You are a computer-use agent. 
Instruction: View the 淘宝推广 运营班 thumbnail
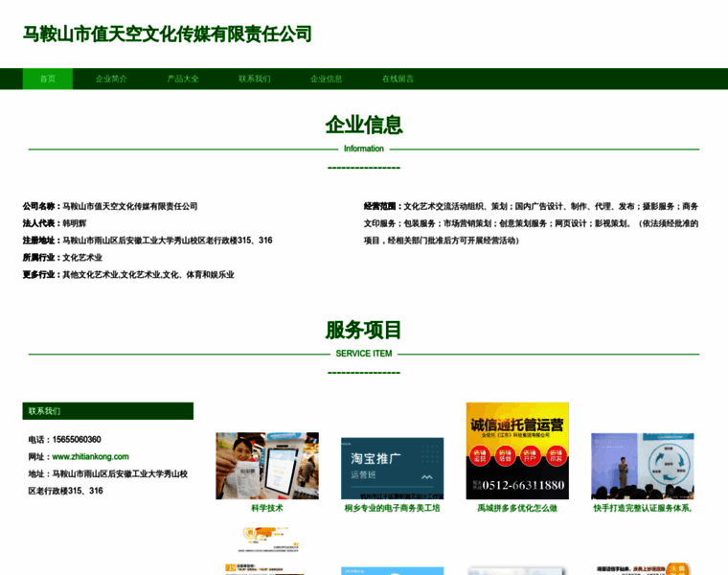coord(393,469)
